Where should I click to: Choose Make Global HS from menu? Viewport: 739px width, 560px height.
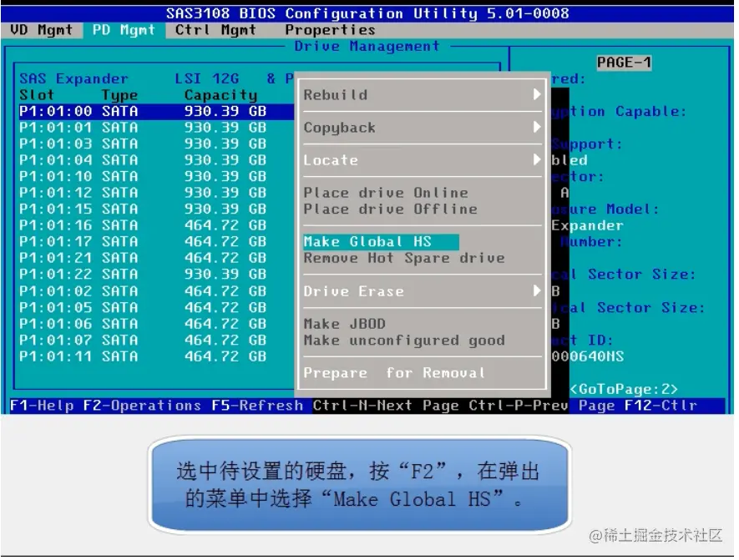coord(381,242)
